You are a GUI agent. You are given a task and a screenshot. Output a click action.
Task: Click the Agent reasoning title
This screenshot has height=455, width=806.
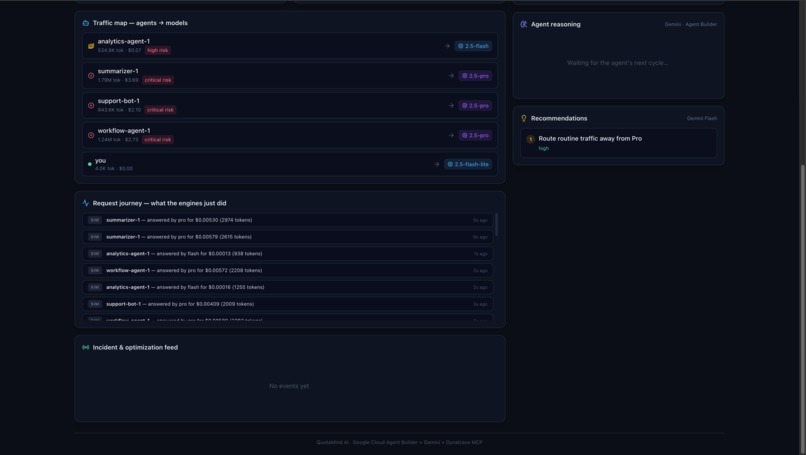pos(556,24)
